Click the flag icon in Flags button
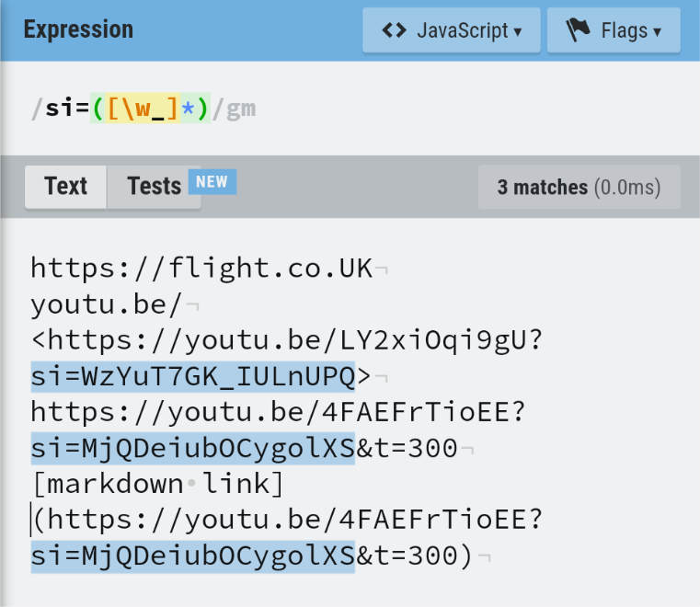Image resolution: width=700 pixels, height=607 pixels. pyautogui.click(x=578, y=30)
